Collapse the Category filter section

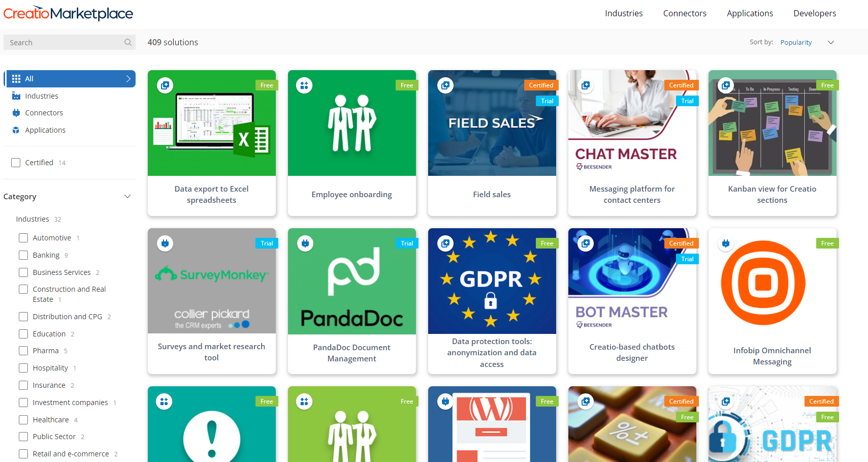127,197
